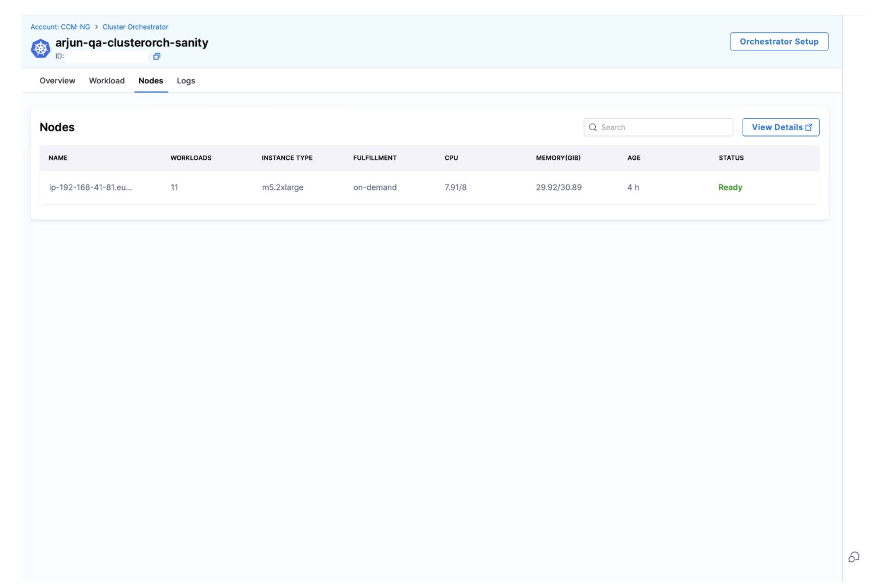Click the green Ready status text

[x=730, y=188]
